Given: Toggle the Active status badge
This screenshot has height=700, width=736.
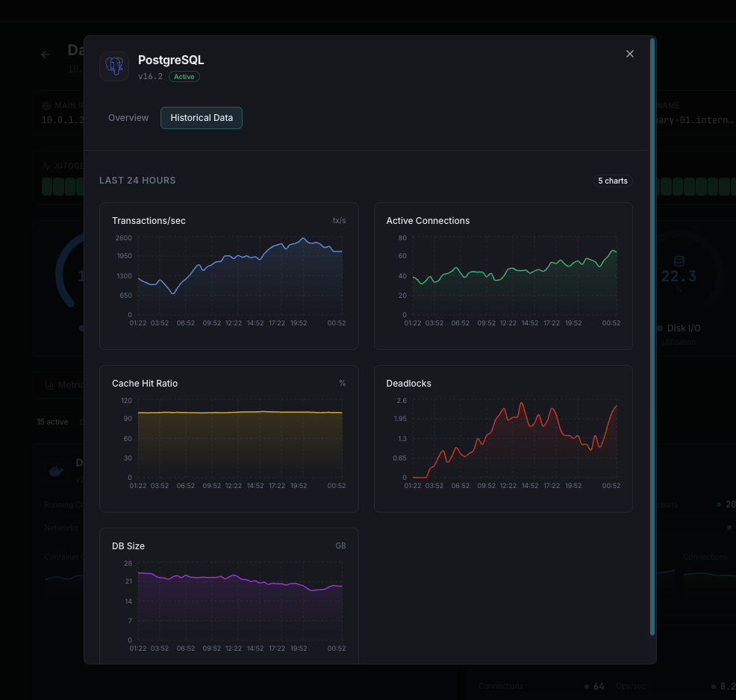Looking at the screenshot, I should coord(184,76).
